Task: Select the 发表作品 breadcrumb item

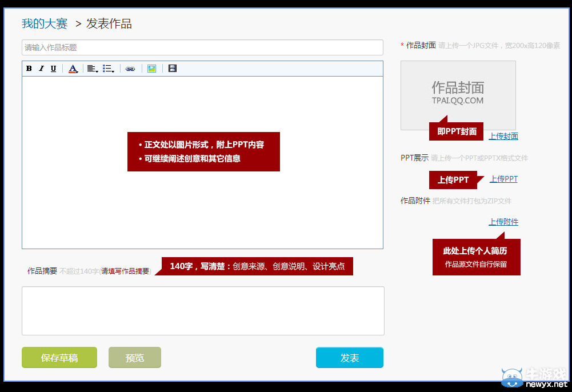Action: click(x=109, y=24)
